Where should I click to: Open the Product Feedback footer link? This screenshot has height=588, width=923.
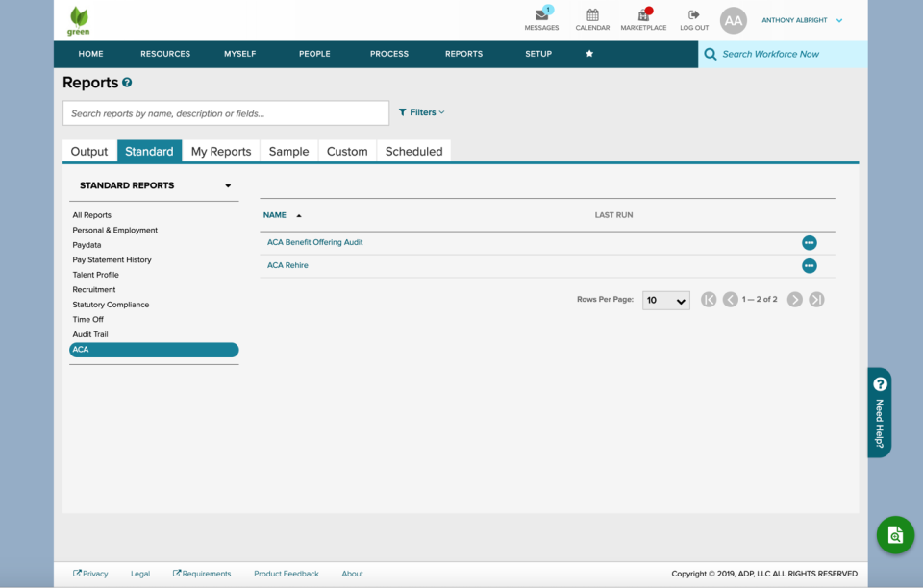point(287,574)
